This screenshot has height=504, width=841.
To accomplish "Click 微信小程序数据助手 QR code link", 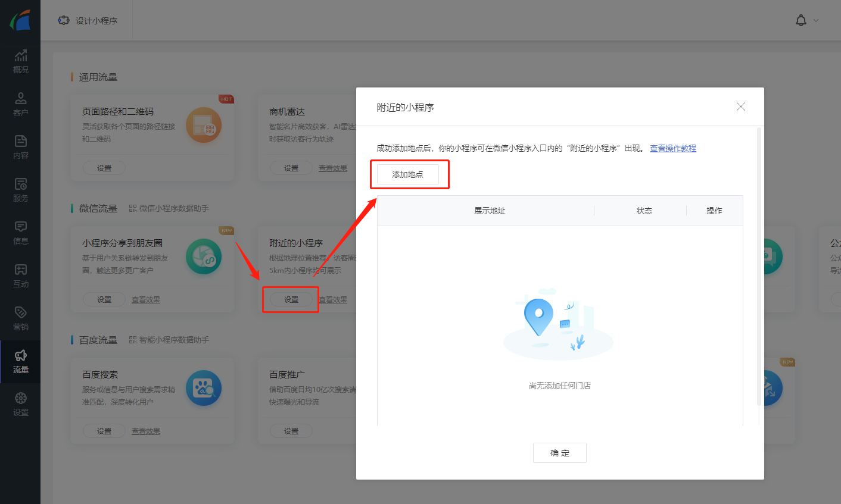I will point(169,208).
